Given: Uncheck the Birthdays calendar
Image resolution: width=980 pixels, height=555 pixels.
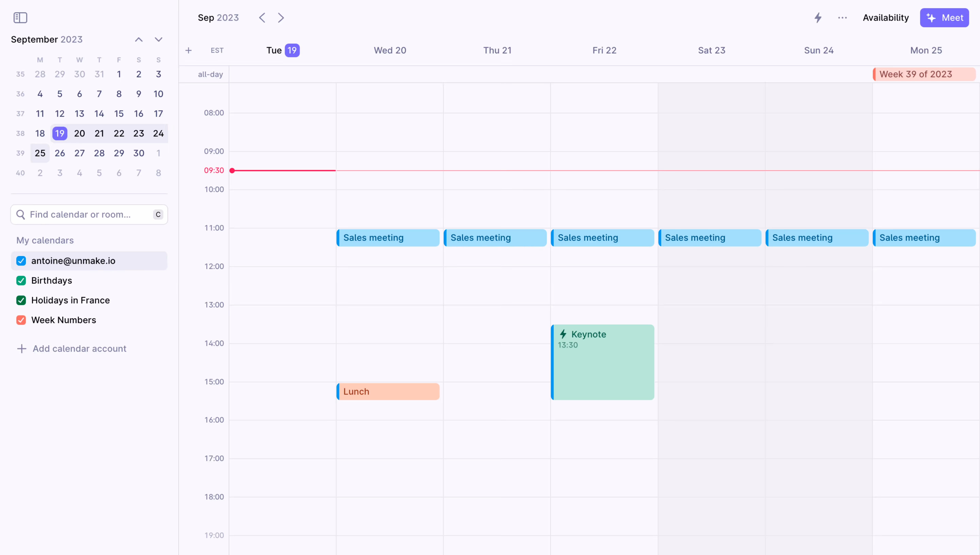Looking at the screenshot, I should click(21, 281).
